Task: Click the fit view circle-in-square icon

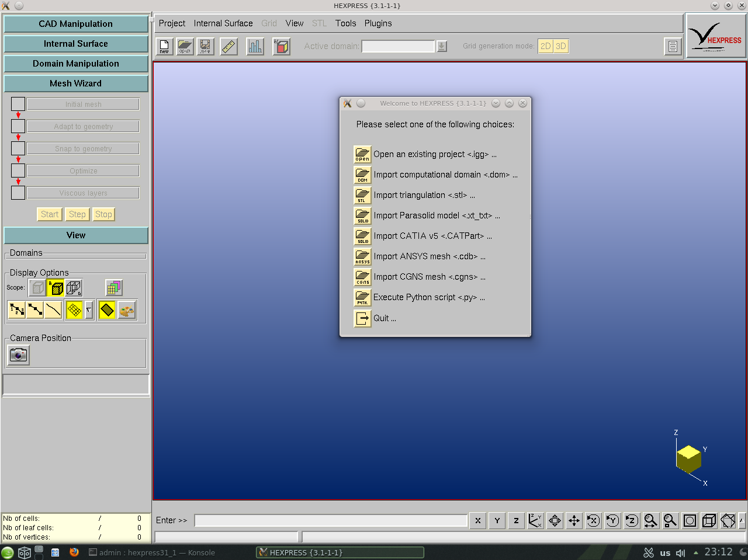Action: pos(690,520)
